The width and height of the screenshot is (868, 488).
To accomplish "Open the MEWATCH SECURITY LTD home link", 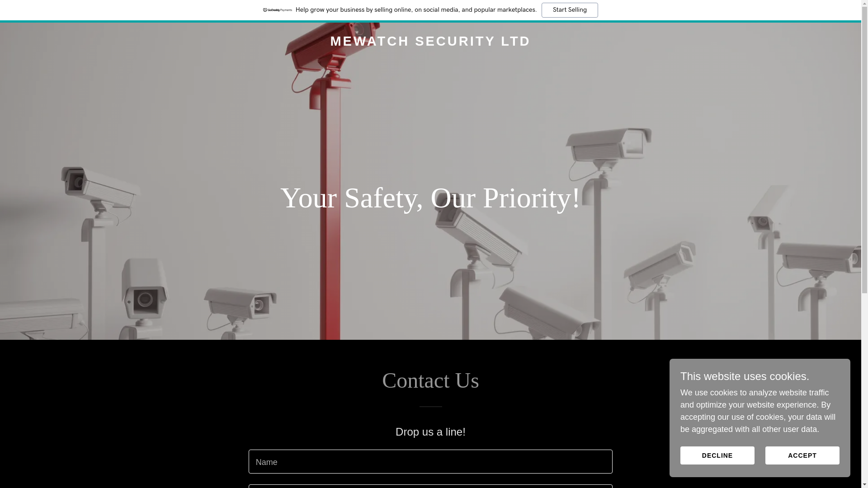I will [430, 41].
